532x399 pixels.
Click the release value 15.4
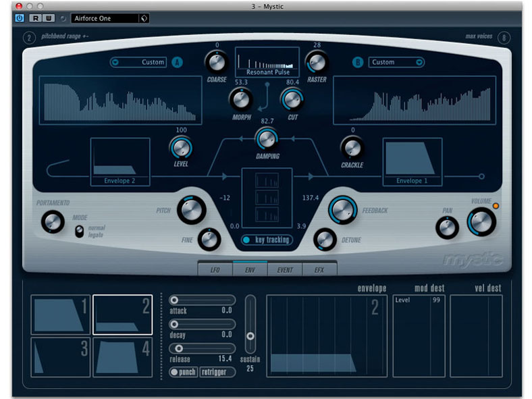tap(225, 358)
